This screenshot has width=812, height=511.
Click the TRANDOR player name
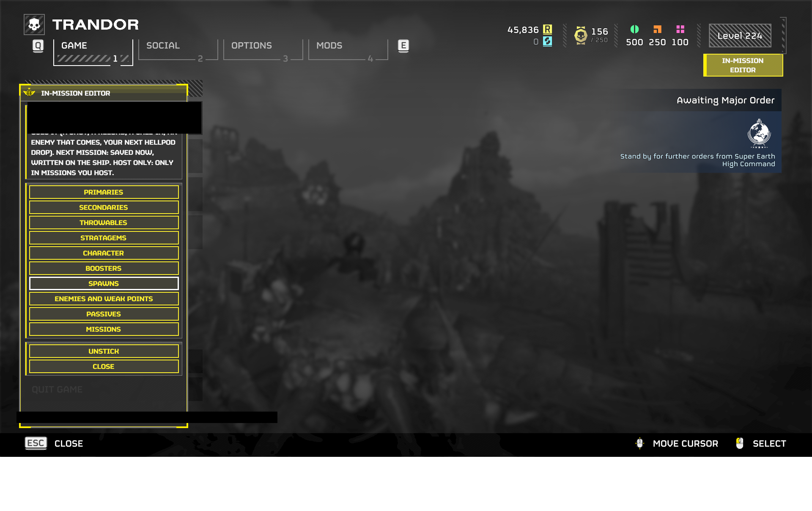96,25
